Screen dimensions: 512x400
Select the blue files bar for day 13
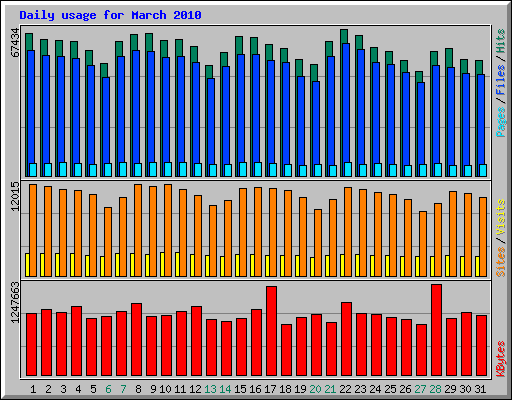coord(211,121)
